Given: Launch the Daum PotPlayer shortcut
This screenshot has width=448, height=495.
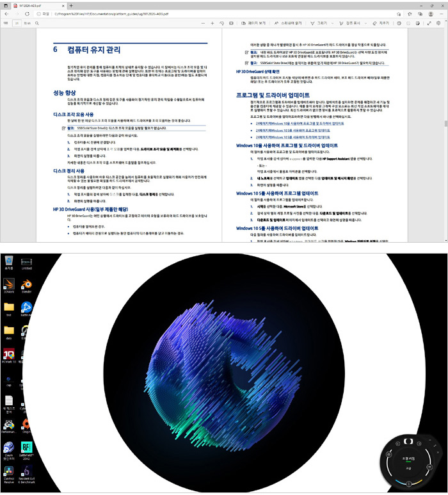Looking at the screenshot, I should coord(9,451).
